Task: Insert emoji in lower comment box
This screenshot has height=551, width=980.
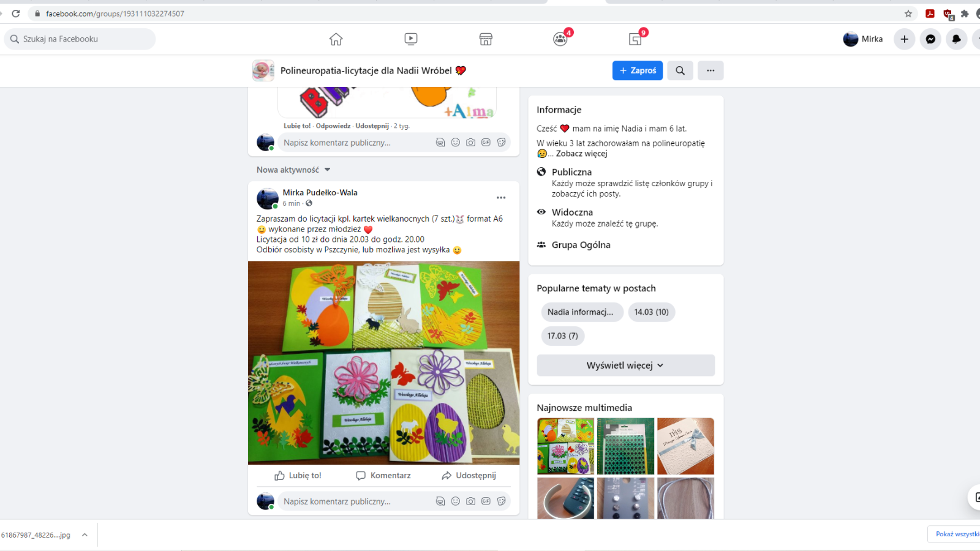Action: pos(455,501)
